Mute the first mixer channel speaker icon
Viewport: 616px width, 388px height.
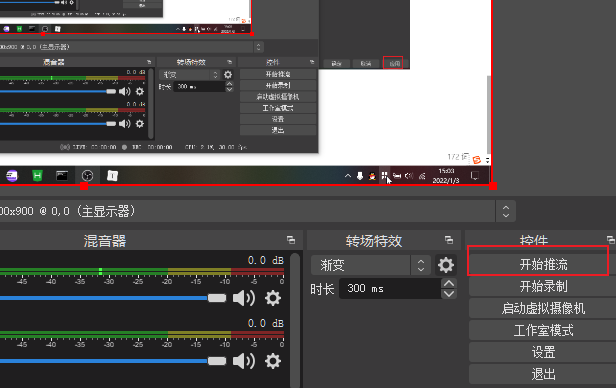tap(244, 298)
